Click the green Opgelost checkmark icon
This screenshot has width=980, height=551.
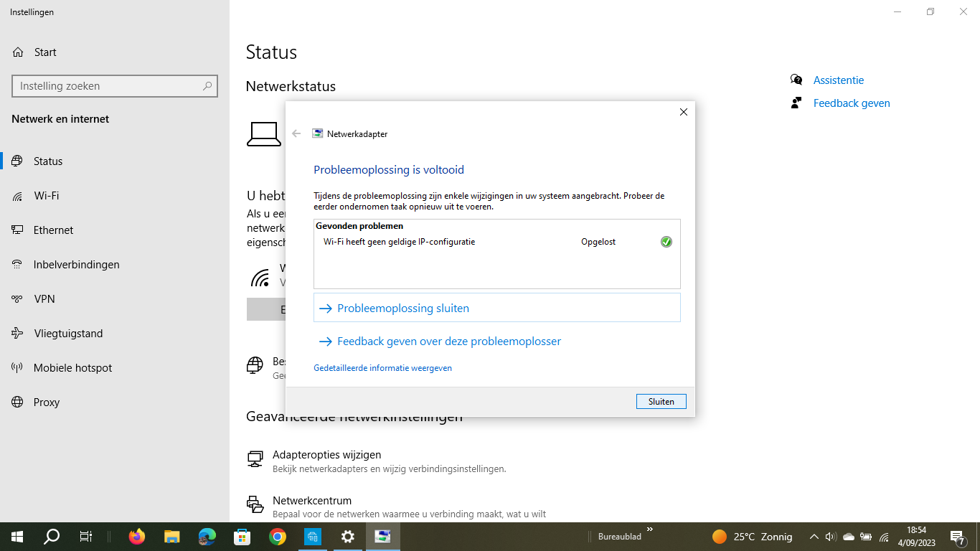[666, 242]
